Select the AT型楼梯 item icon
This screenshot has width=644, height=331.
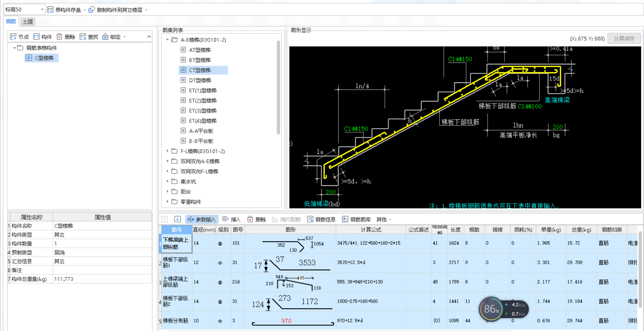coord(183,50)
